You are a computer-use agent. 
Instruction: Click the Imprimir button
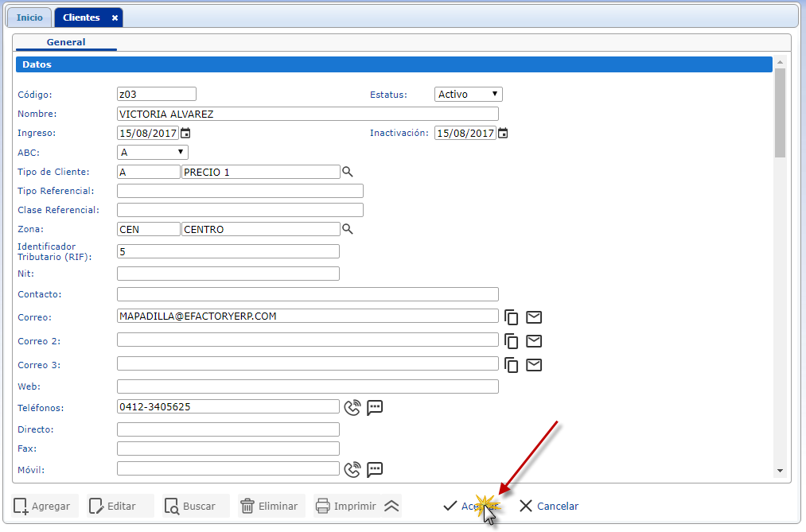347,506
